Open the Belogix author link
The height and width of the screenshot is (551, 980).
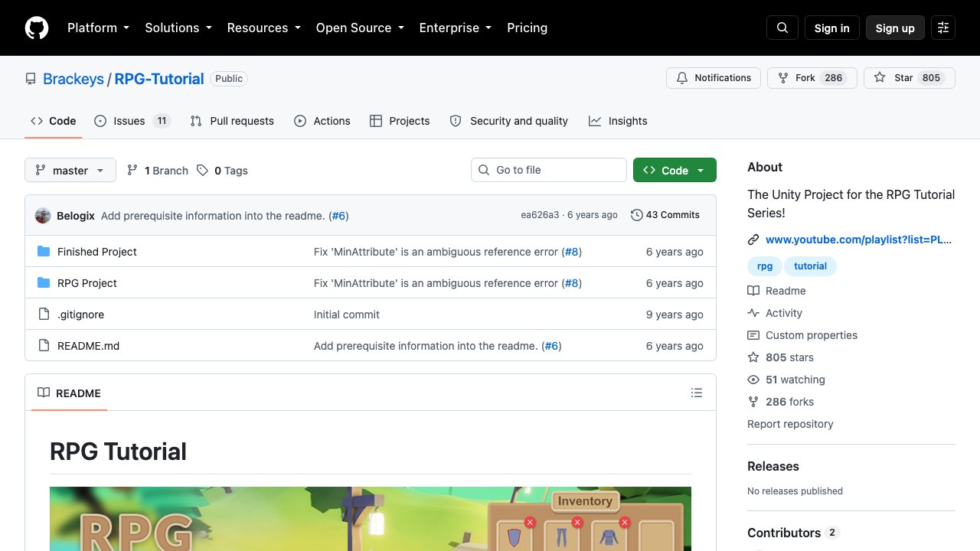76,216
